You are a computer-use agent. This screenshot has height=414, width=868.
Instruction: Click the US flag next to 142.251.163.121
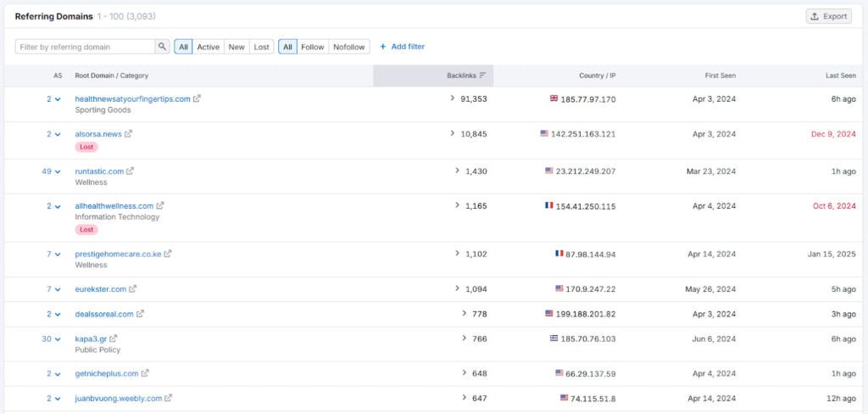click(x=544, y=133)
